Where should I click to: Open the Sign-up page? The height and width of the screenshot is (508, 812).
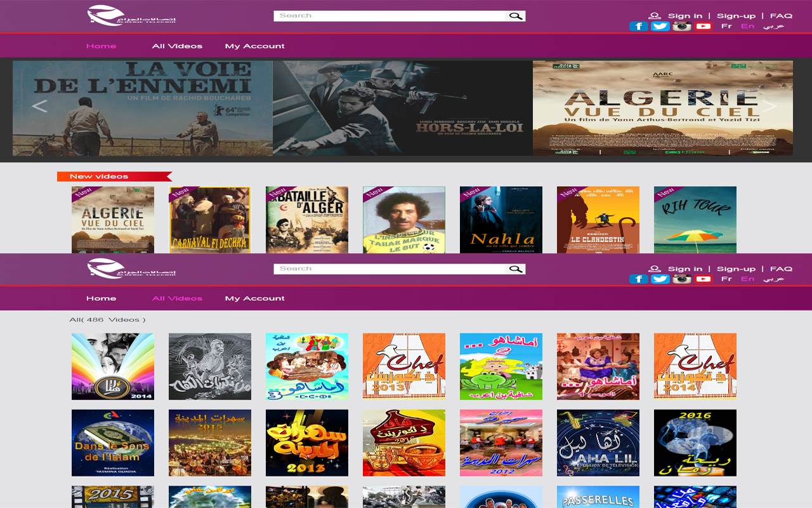click(736, 15)
